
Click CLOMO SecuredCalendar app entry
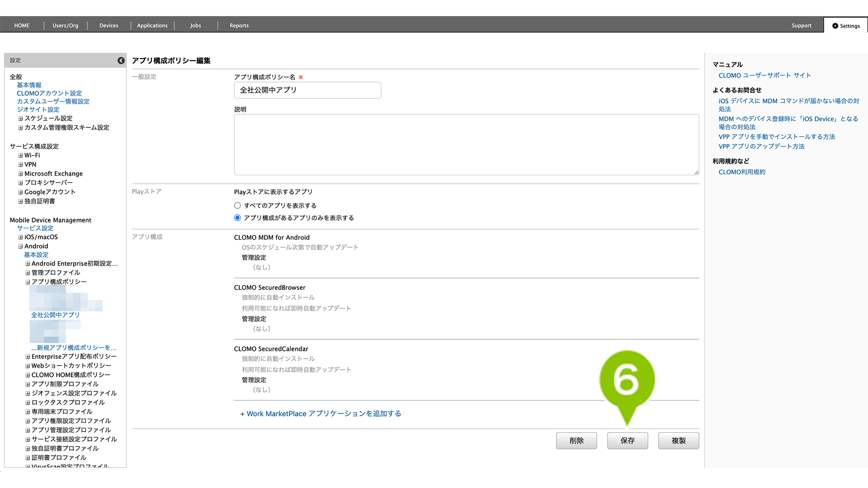click(271, 349)
